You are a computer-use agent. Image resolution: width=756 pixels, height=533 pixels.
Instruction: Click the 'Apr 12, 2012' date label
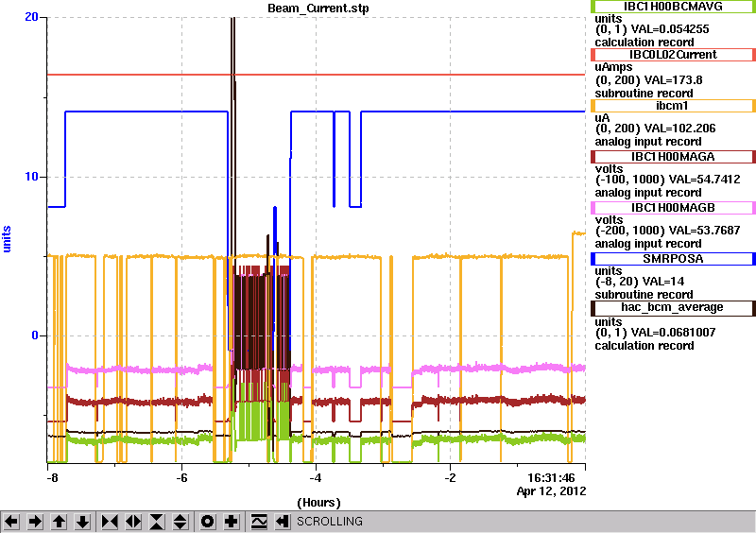point(552,491)
